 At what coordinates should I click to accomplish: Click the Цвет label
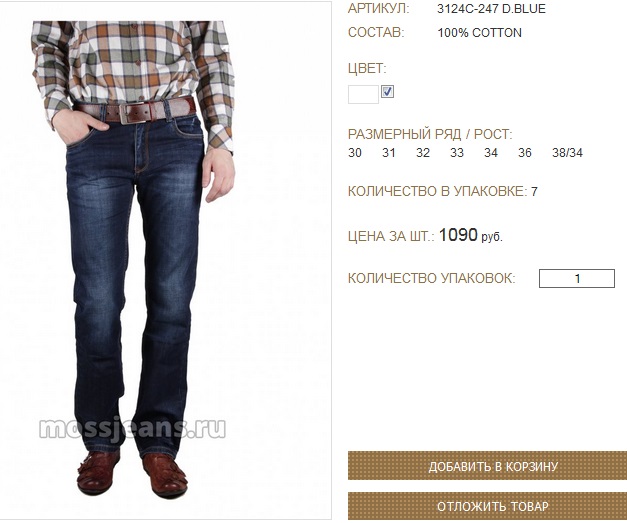pyautogui.click(x=367, y=69)
